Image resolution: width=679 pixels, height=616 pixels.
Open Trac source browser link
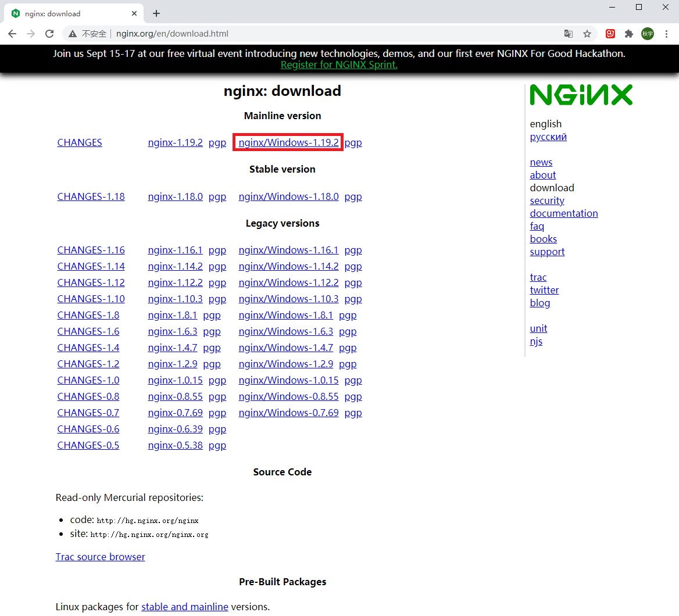100,557
